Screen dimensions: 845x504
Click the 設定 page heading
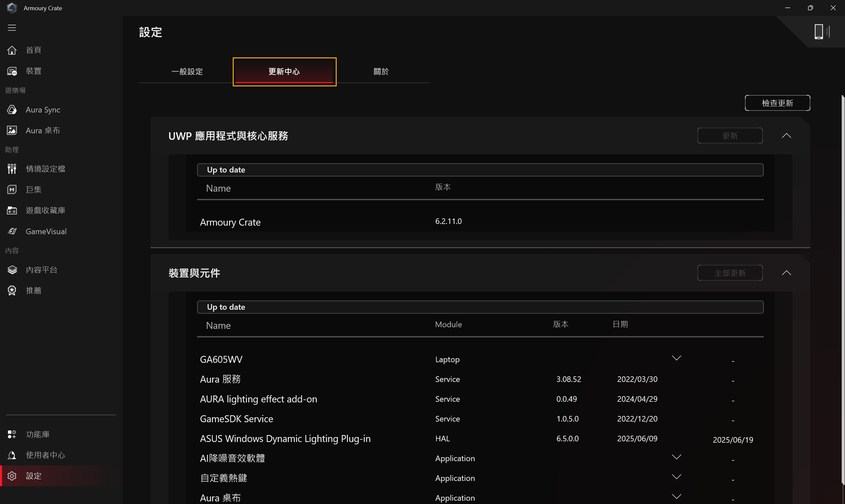tap(151, 32)
